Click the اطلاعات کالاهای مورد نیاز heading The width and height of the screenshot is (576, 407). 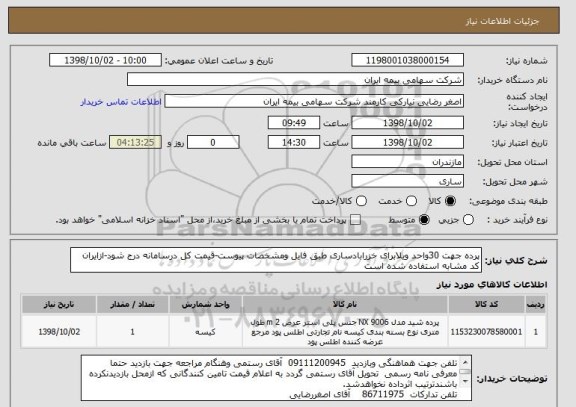(x=492, y=285)
